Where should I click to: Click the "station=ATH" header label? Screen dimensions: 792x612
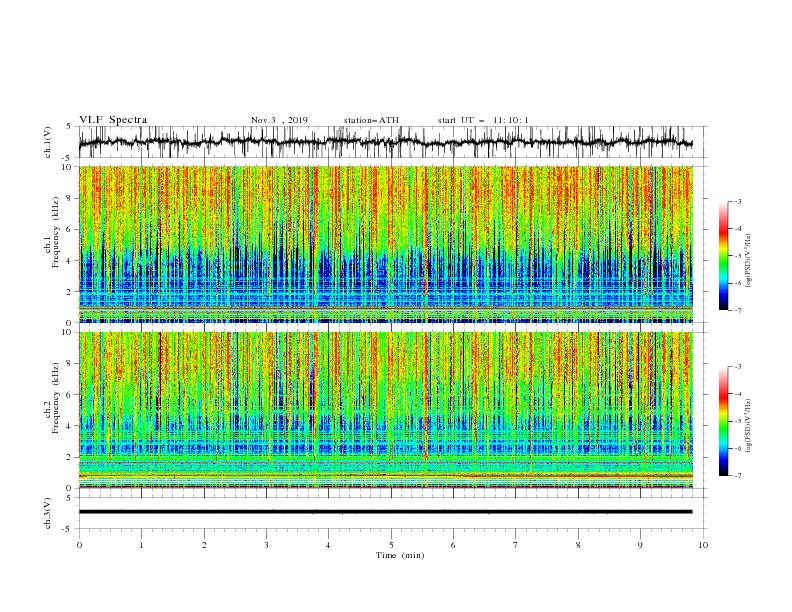[x=371, y=120]
